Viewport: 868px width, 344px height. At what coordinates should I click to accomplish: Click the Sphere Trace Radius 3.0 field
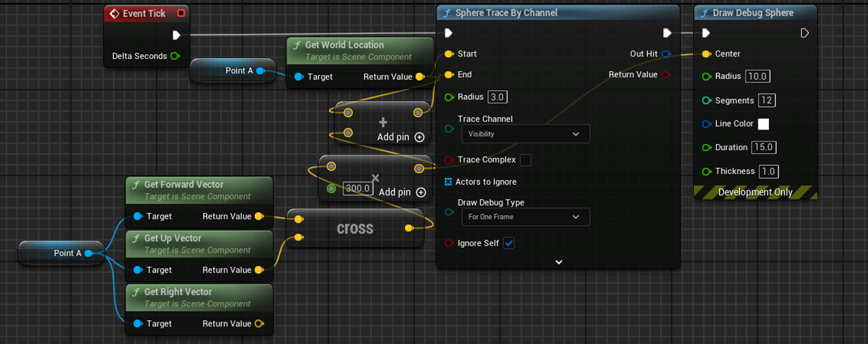point(497,97)
